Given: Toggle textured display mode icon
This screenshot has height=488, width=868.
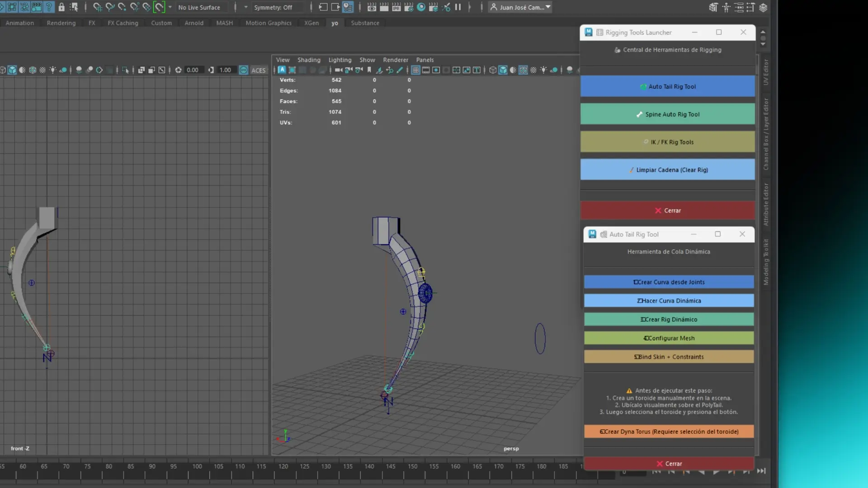Looking at the screenshot, I should click(x=533, y=70).
